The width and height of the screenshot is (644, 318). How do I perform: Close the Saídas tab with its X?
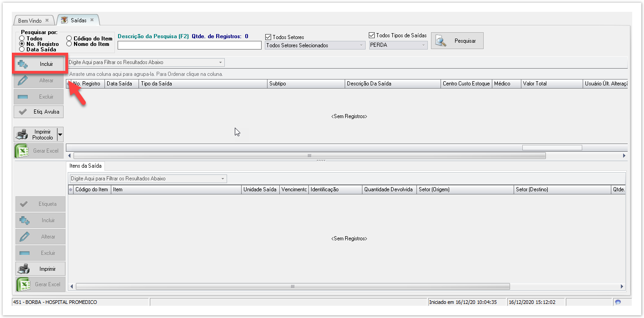[x=92, y=20]
